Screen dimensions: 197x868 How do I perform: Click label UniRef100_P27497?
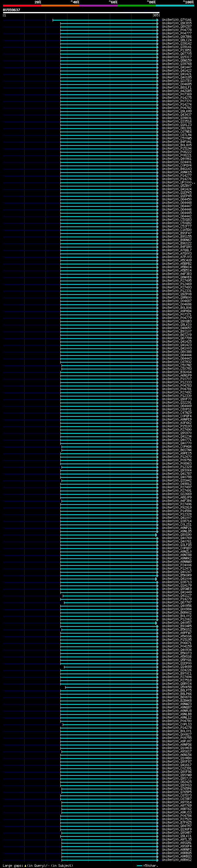tap(176, 487)
